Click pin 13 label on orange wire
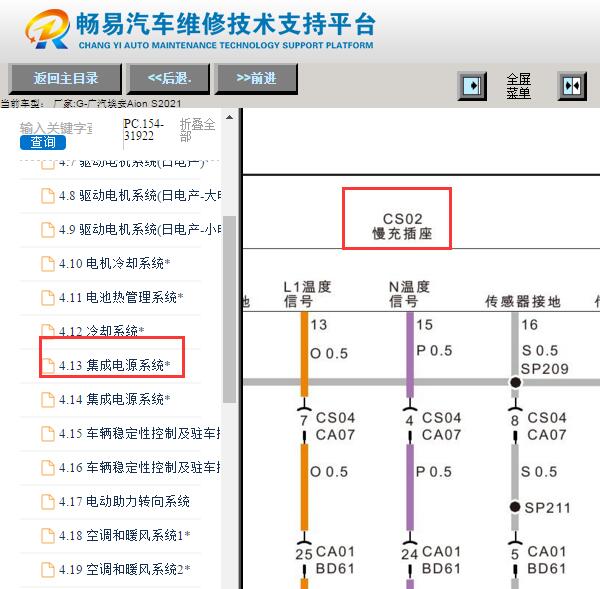 point(318,325)
